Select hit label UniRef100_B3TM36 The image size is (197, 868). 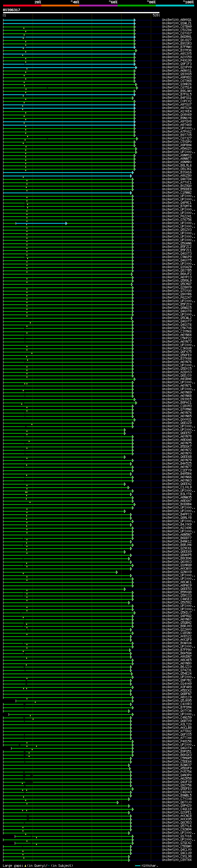click(x=177, y=50)
